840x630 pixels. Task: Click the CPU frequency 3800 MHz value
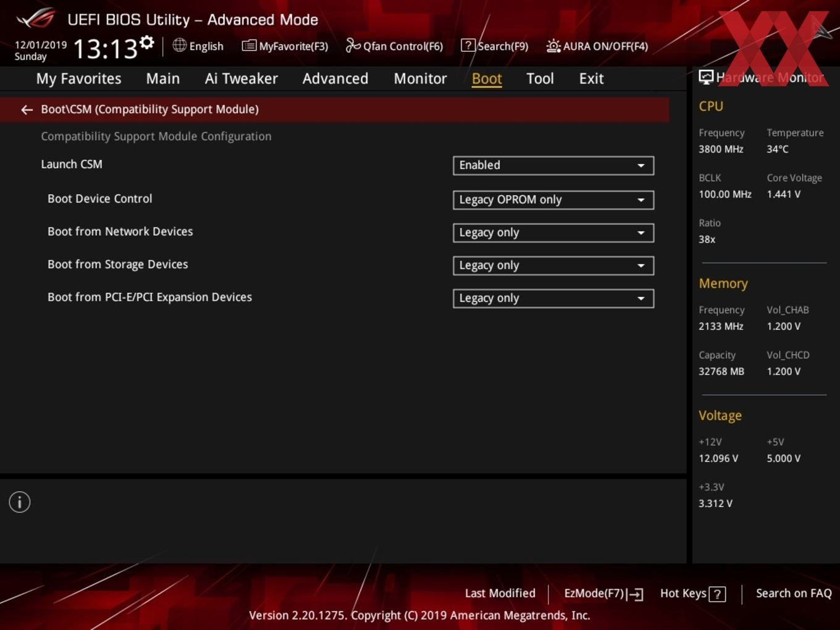[x=721, y=149]
